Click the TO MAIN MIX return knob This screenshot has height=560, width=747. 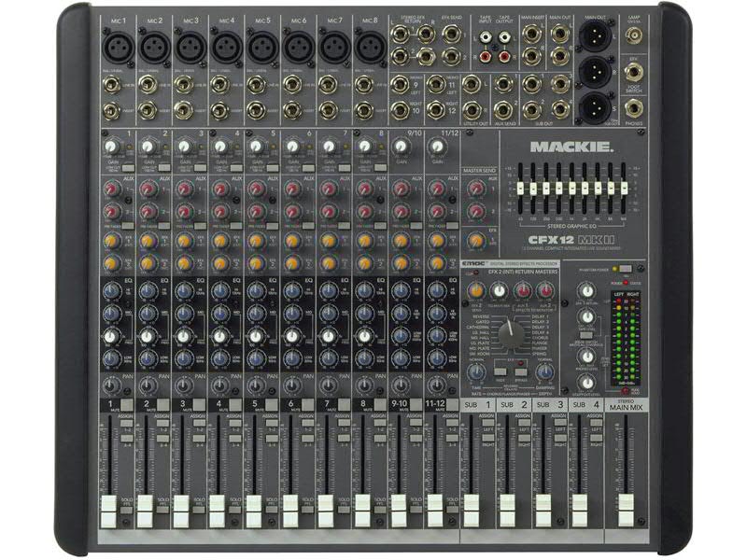coord(500,289)
